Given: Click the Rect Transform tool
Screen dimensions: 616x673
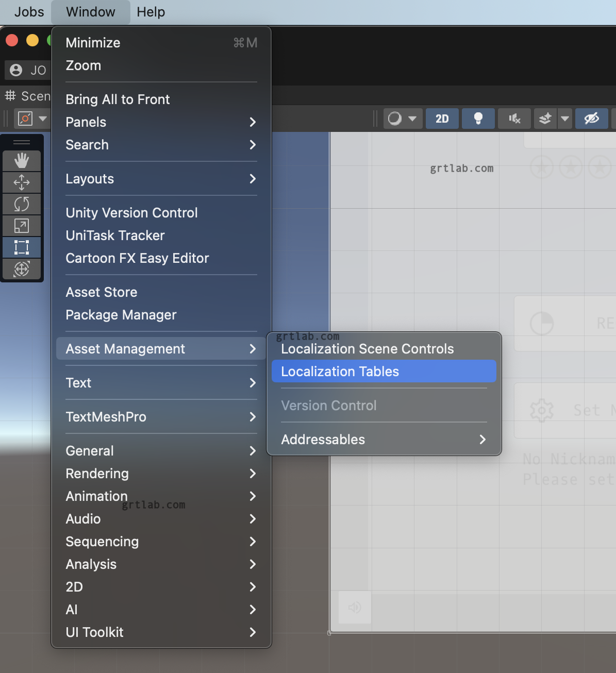Looking at the screenshot, I should pos(22,247).
